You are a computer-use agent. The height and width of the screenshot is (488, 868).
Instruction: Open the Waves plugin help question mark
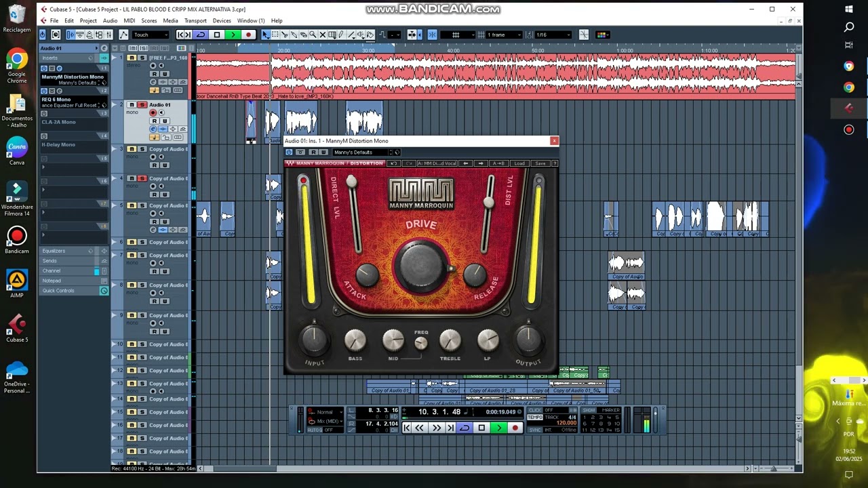click(x=555, y=163)
